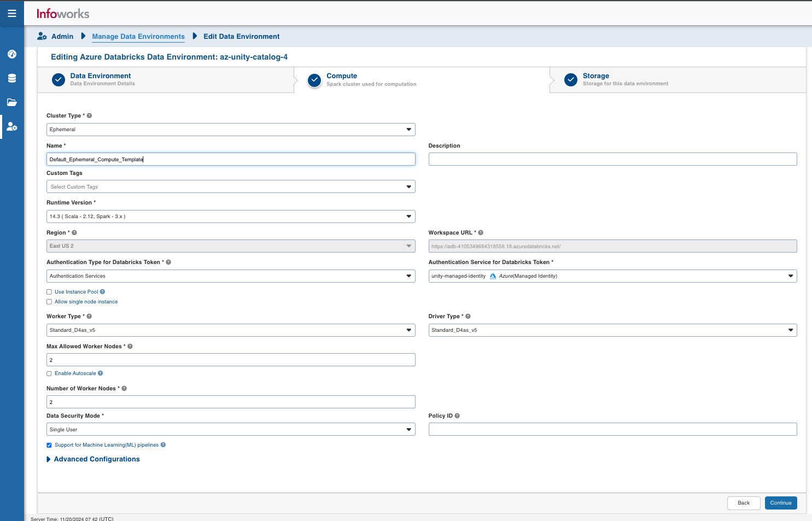This screenshot has width=812, height=521.
Task: Open the Worker Type dropdown
Action: coord(231,330)
